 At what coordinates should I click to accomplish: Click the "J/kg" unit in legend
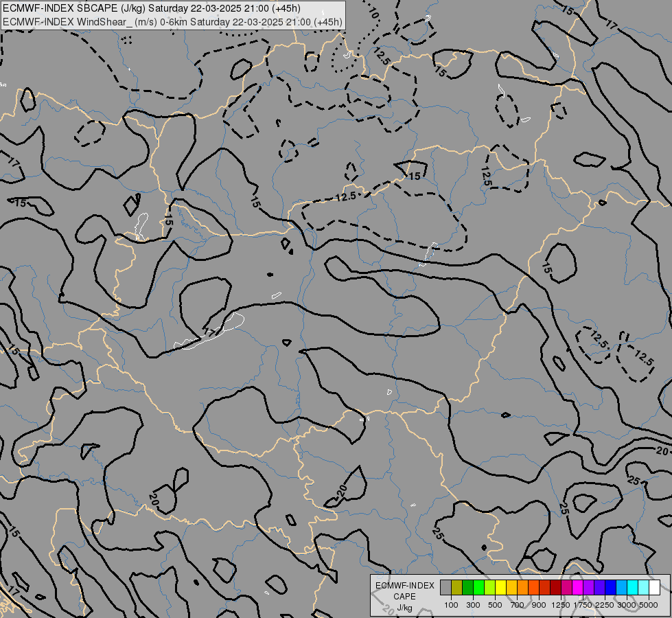pyautogui.click(x=404, y=608)
